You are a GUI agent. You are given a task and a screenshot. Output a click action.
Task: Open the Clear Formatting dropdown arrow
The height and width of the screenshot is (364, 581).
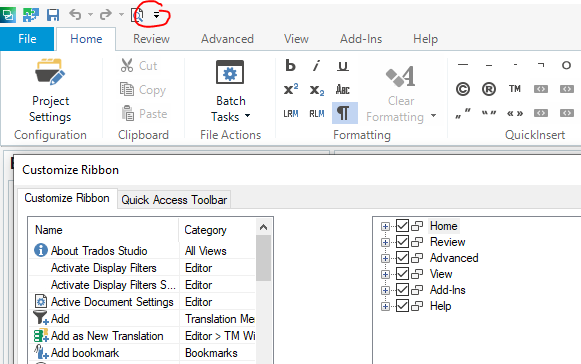pos(433,116)
